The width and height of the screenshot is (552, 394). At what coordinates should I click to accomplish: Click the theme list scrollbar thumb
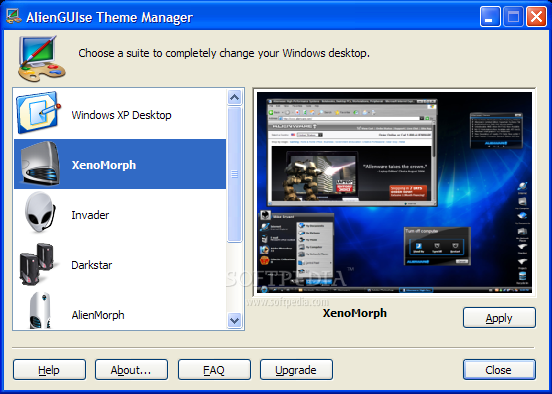234,174
